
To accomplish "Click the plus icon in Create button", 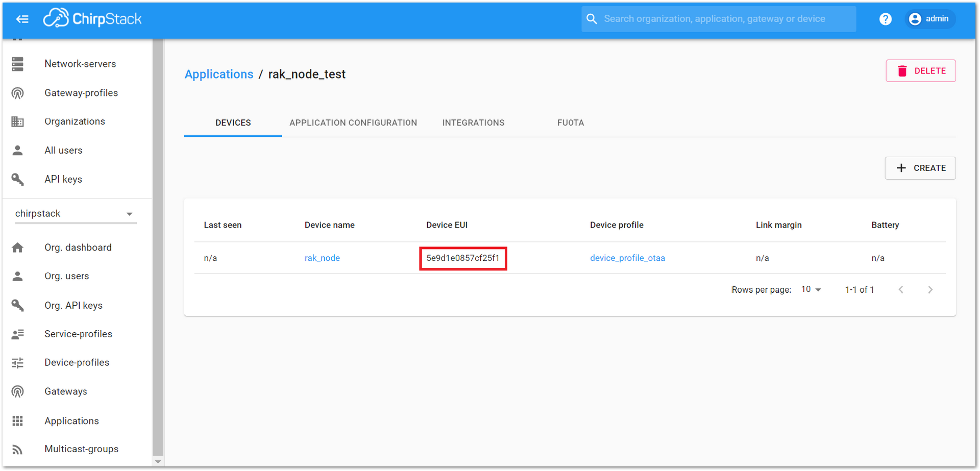I will [x=901, y=168].
